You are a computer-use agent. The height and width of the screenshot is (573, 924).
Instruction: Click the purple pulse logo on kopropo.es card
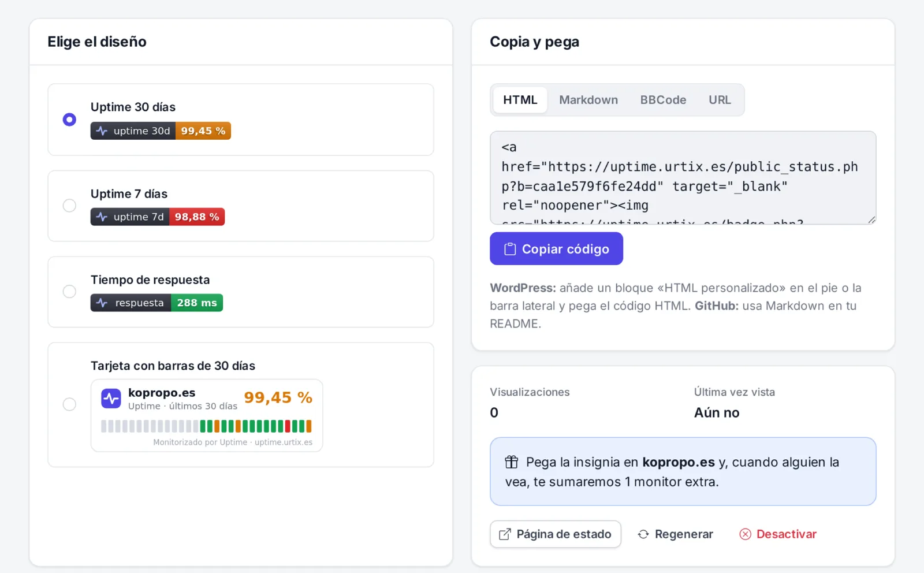(111, 399)
